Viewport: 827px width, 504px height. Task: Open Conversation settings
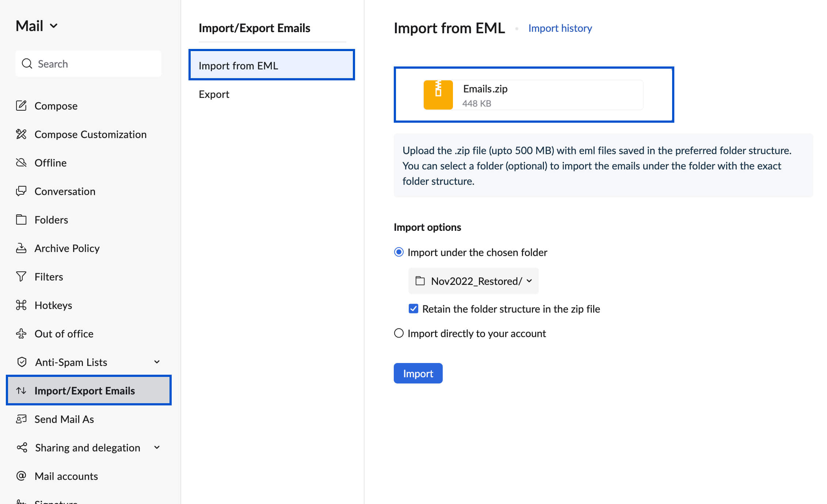64,191
